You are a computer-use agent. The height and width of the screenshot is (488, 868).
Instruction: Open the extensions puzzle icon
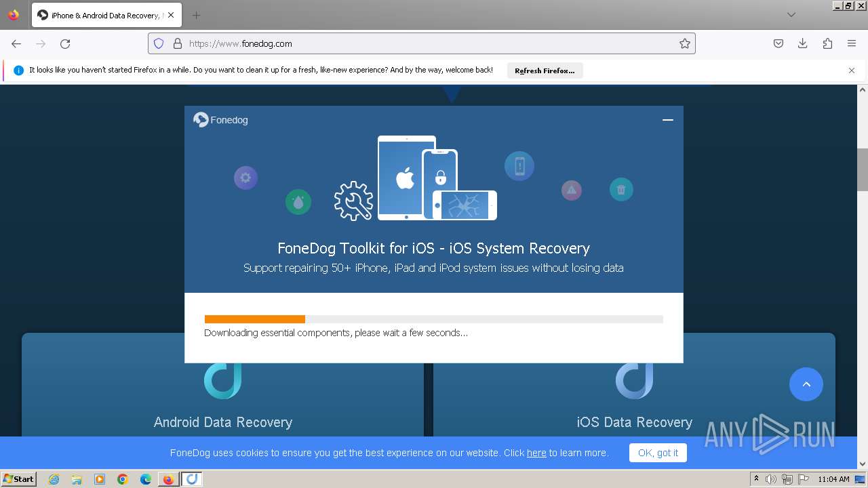click(827, 43)
